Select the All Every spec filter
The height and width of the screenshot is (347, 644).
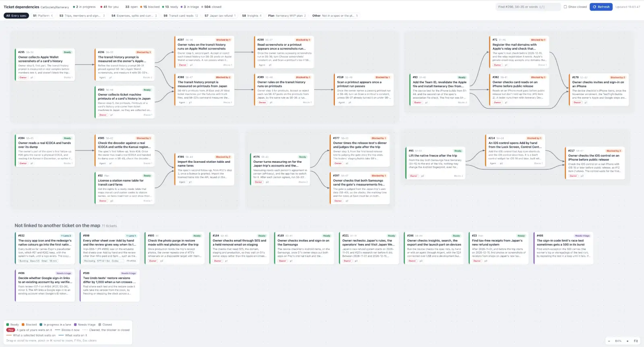click(x=16, y=16)
